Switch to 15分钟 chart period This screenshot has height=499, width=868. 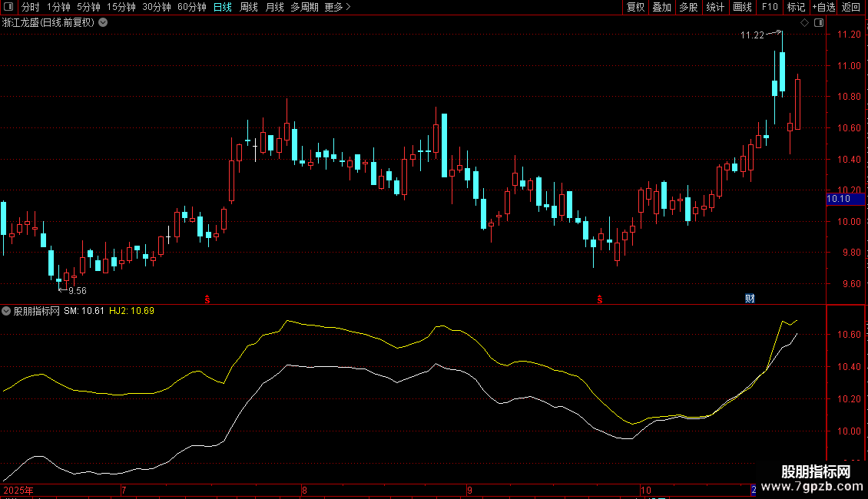pyautogui.click(x=121, y=7)
